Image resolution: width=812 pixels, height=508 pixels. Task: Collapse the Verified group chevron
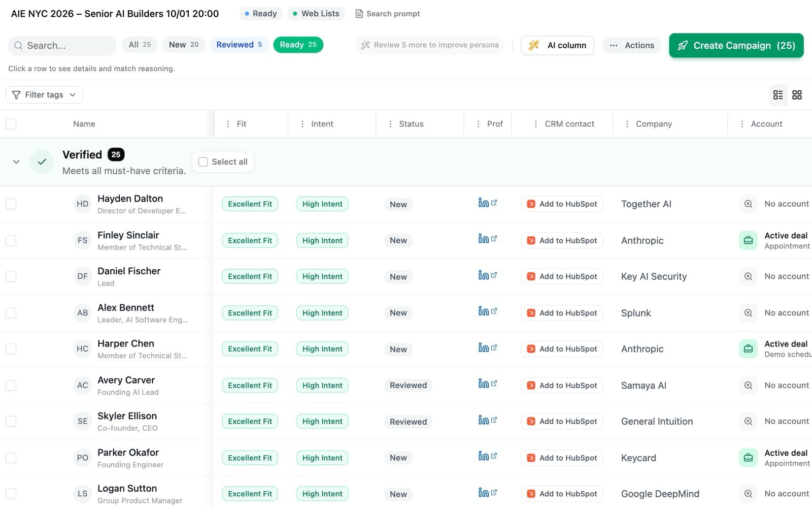(16, 162)
